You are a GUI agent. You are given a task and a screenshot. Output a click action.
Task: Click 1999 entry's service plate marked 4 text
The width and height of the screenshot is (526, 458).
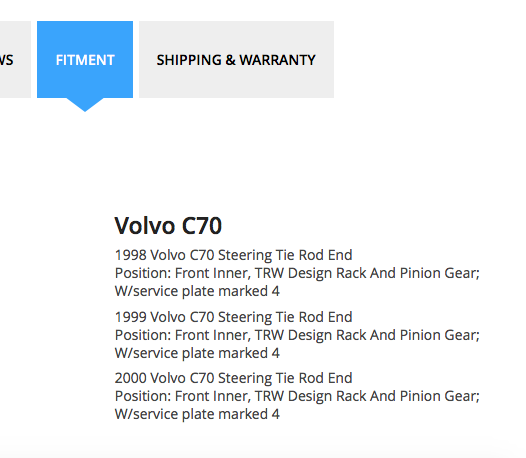coord(197,353)
